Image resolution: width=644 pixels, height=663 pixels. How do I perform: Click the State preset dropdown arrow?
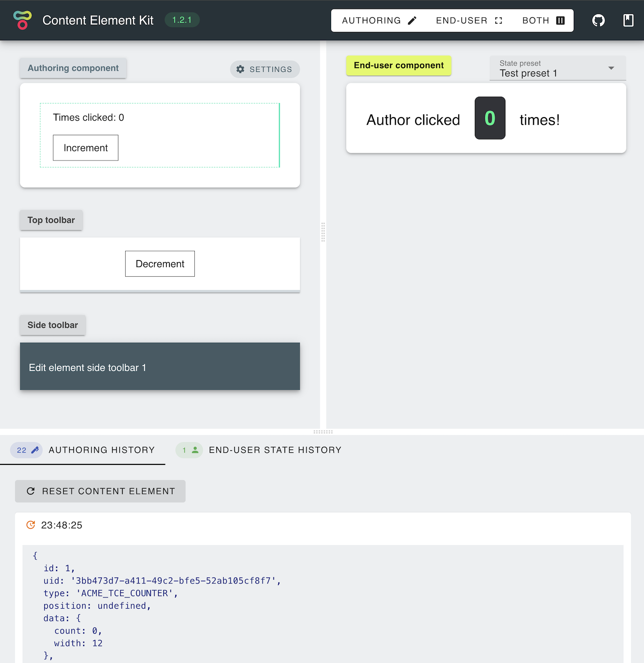coord(611,68)
